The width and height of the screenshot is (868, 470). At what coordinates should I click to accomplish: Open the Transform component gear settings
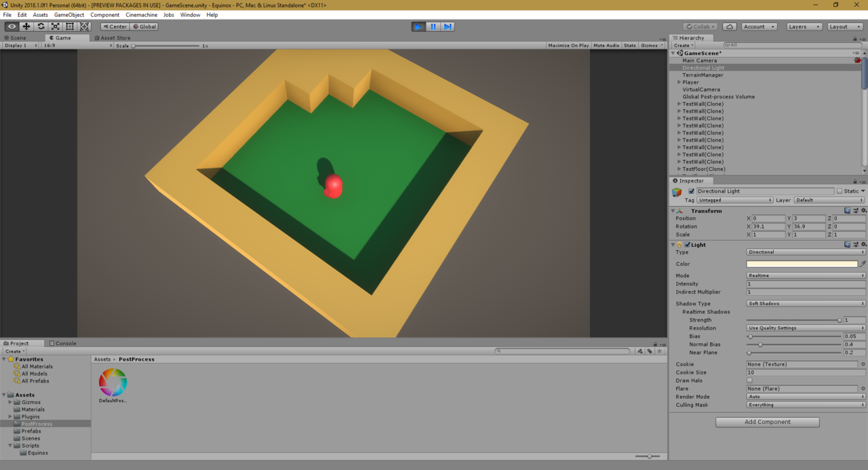point(863,211)
